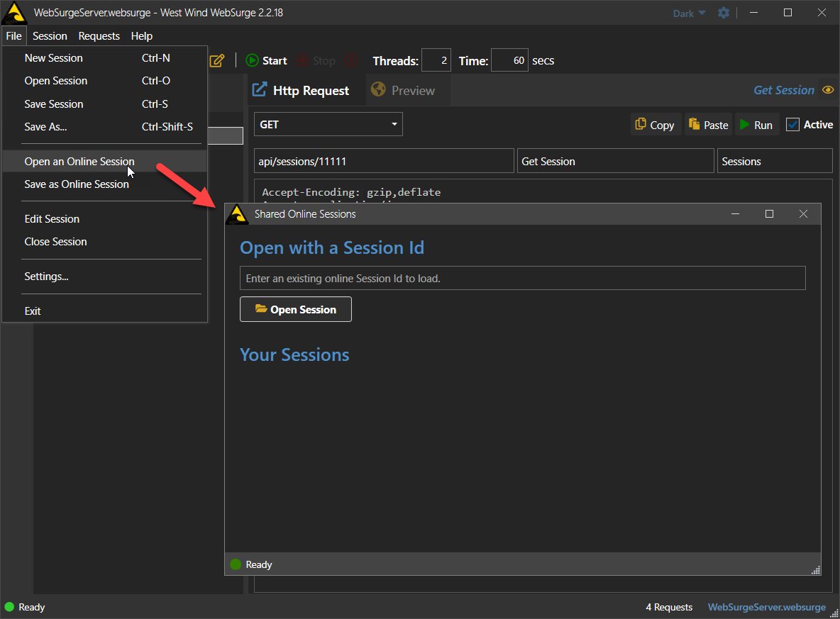The image size is (840, 619).
Task: Maximize the Shared Online Sessions dialog
Action: (x=769, y=213)
